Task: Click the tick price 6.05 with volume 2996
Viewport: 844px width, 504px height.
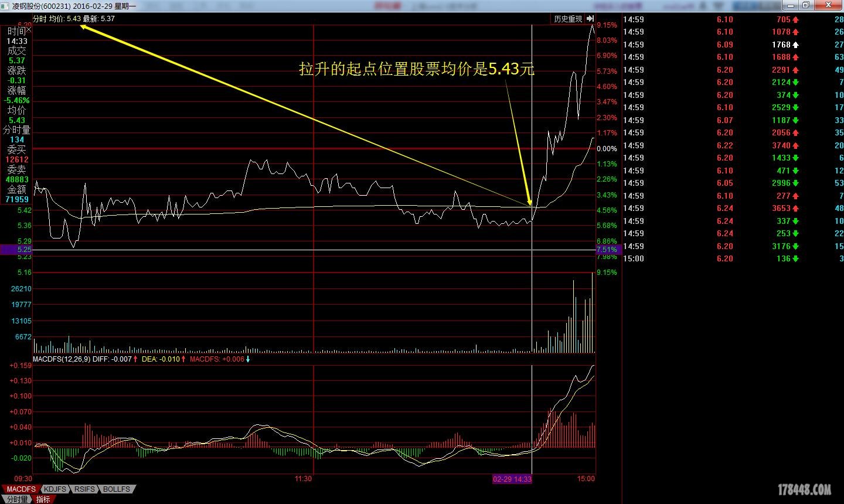Action: pos(724,183)
